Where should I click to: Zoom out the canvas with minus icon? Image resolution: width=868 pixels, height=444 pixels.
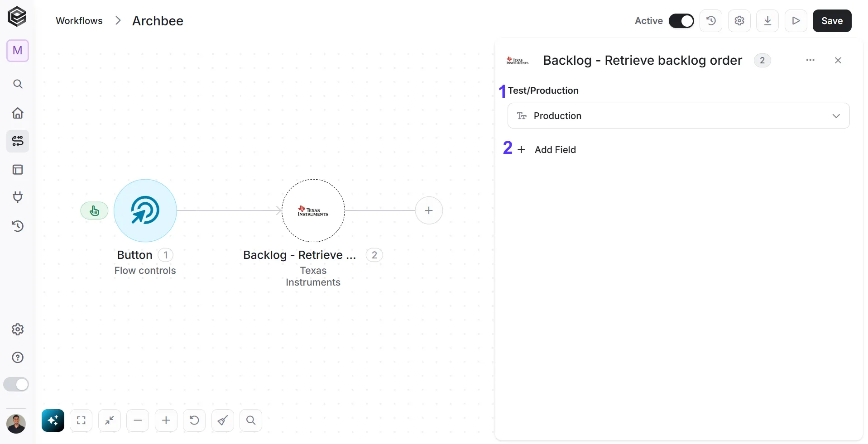138,420
